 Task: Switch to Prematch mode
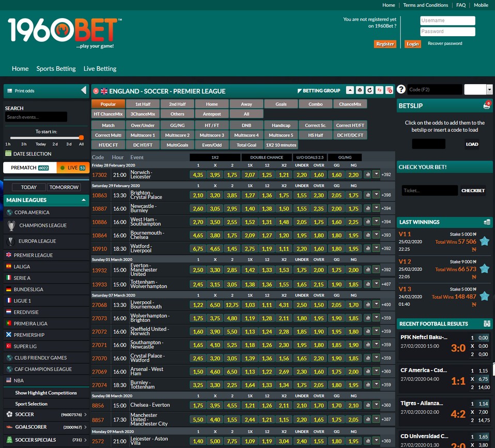[30, 167]
